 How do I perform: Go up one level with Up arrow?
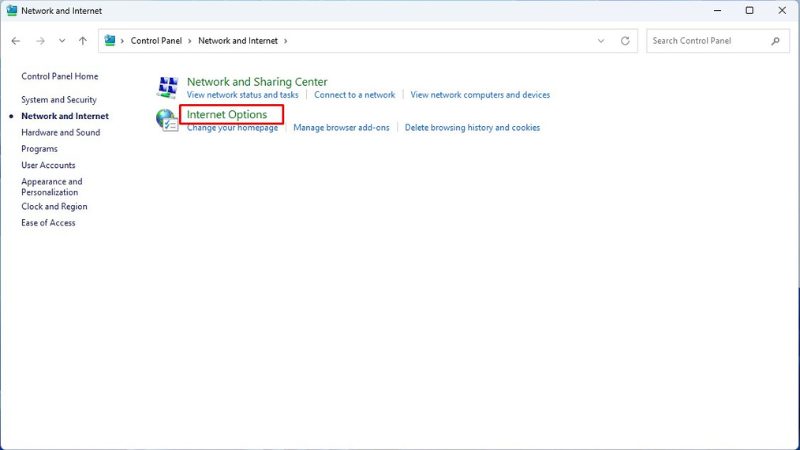click(83, 41)
